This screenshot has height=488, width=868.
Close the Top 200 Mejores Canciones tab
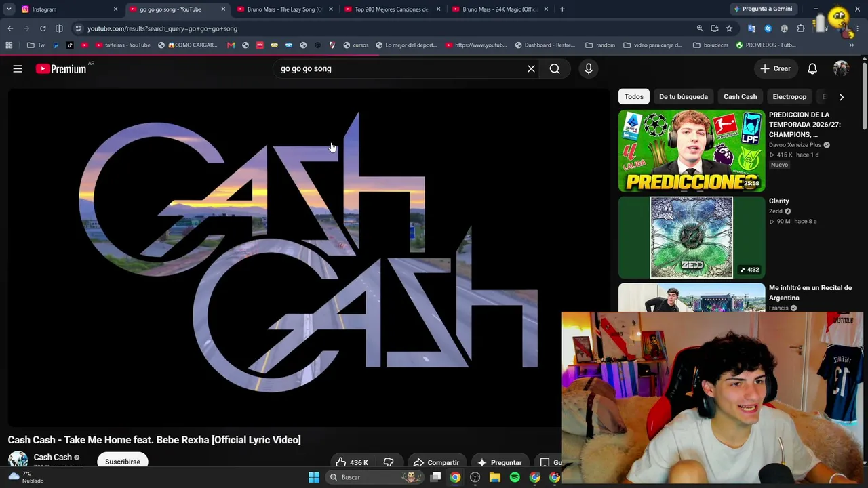(x=438, y=9)
